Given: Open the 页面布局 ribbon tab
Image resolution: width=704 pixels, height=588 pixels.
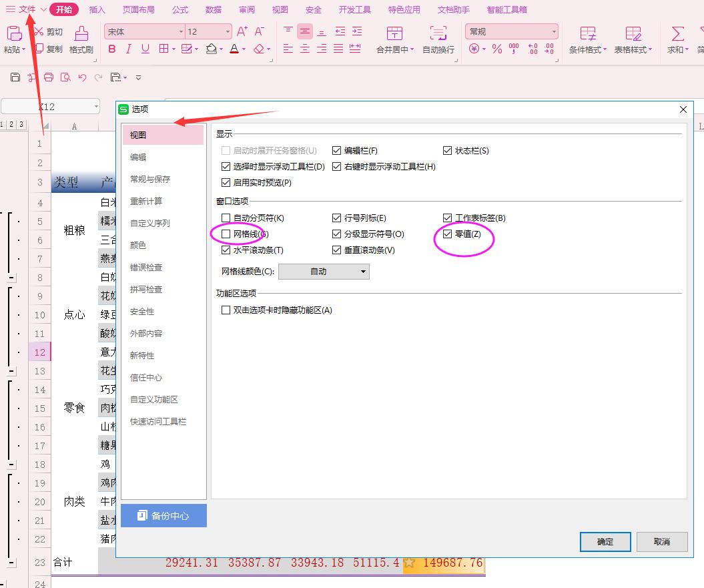Looking at the screenshot, I should [138, 9].
